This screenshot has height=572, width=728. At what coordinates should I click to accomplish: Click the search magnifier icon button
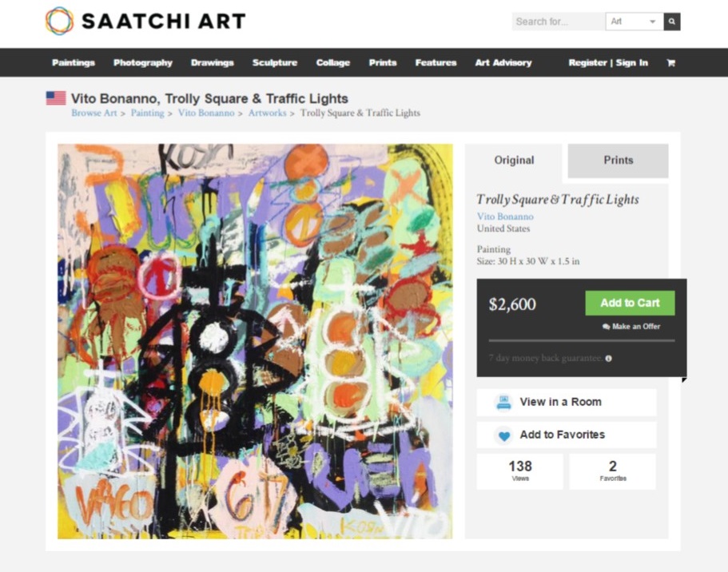[672, 22]
